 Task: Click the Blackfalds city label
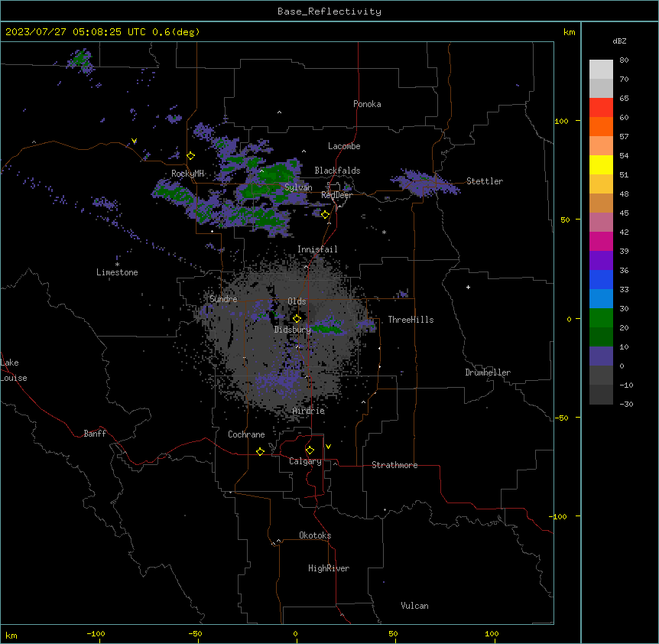tap(337, 171)
